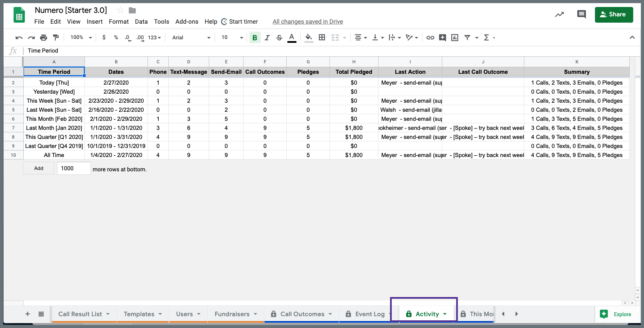Click All changes saved in Drive link
Image resolution: width=644 pixels, height=328 pixels.
tap(308, 22)
